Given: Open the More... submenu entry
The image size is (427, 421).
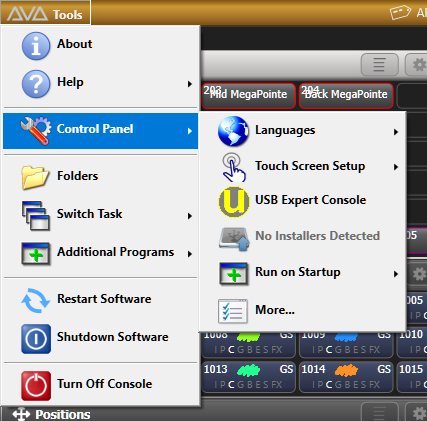Looking at the screenshot, I should click(303, 311).
